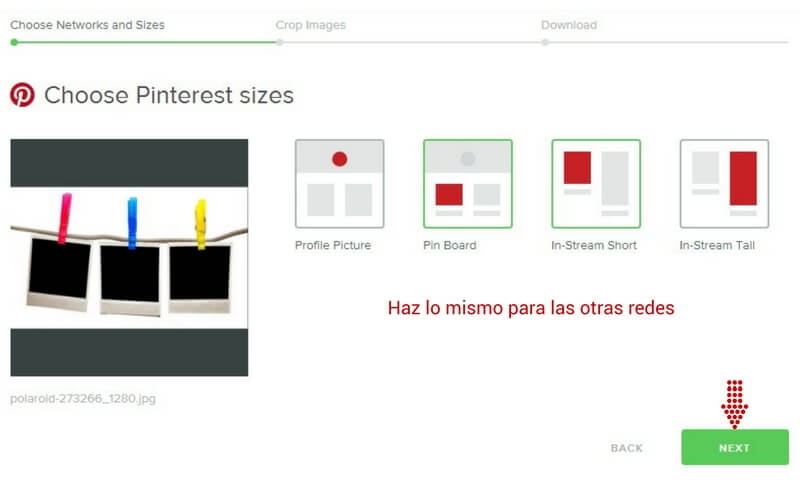
Task: Jump to the Download step
Action: [x=569, y=25]
